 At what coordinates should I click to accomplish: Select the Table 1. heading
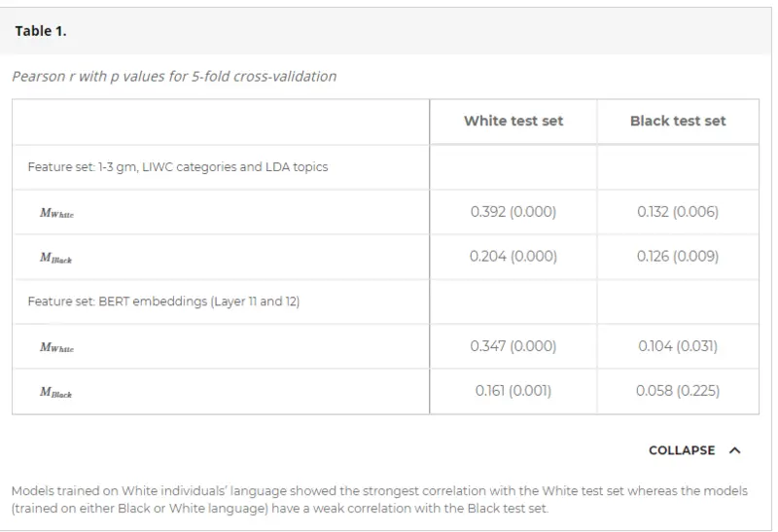coord(41,31)
